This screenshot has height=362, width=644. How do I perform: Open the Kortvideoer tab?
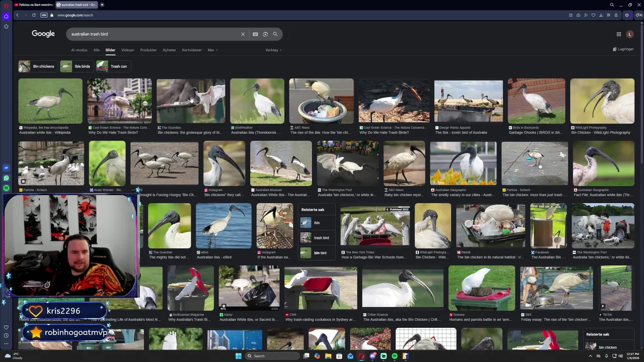pos(192,50)
